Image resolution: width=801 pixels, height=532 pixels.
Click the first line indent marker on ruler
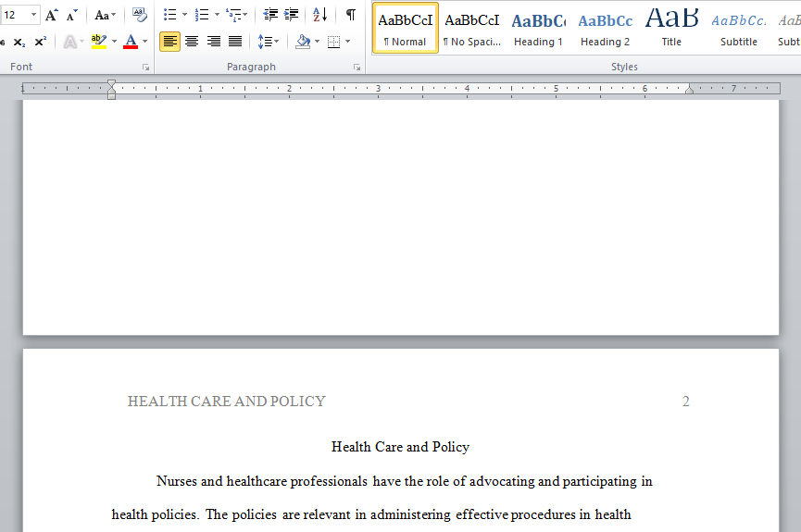(111, 83)
